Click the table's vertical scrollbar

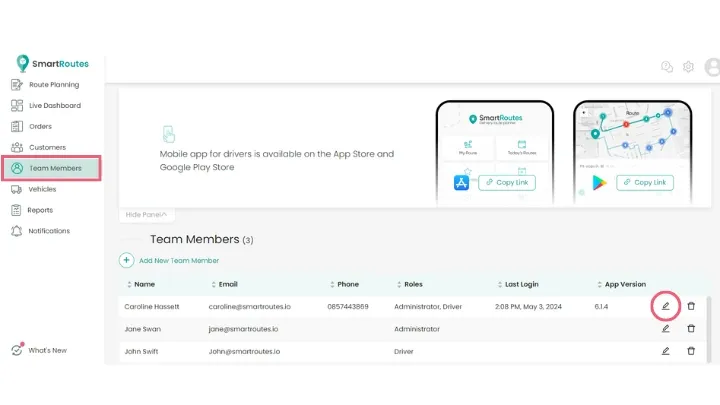710,325
